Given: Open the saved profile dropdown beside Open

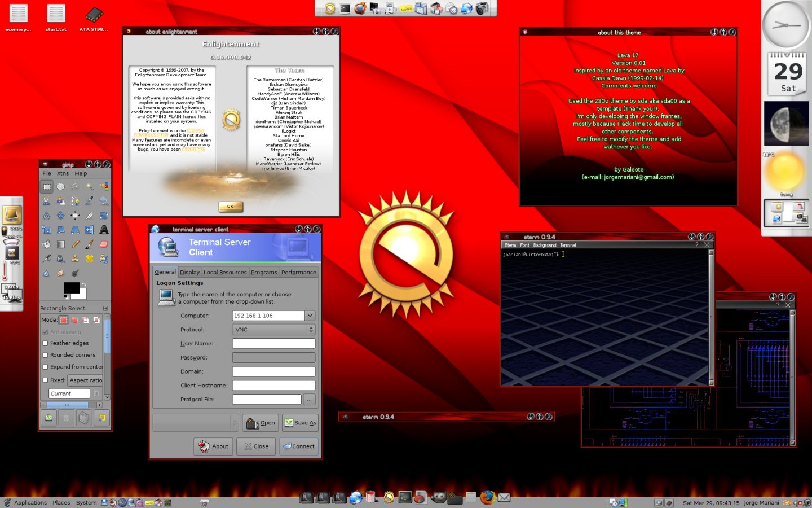Looking at the screenshot, I should tap(196, 423).
